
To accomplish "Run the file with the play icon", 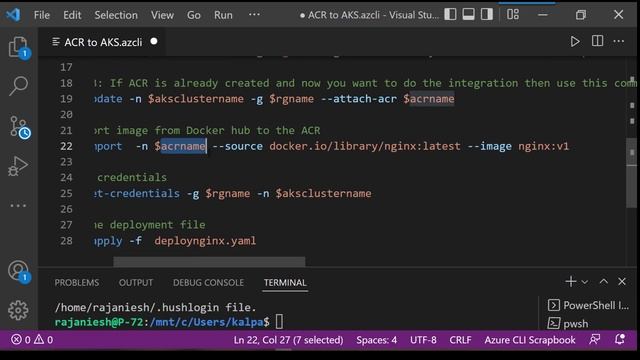I will tap(575, 42).
